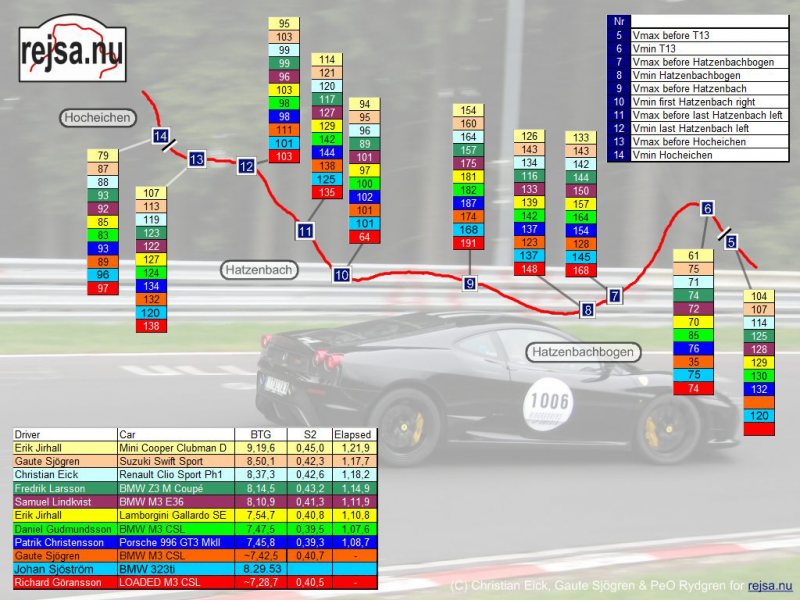This screenshot has width=800, height=600.
Task: Click legend row 'Vmax before Hatzenbachbogen'
Action: point(697,62)
